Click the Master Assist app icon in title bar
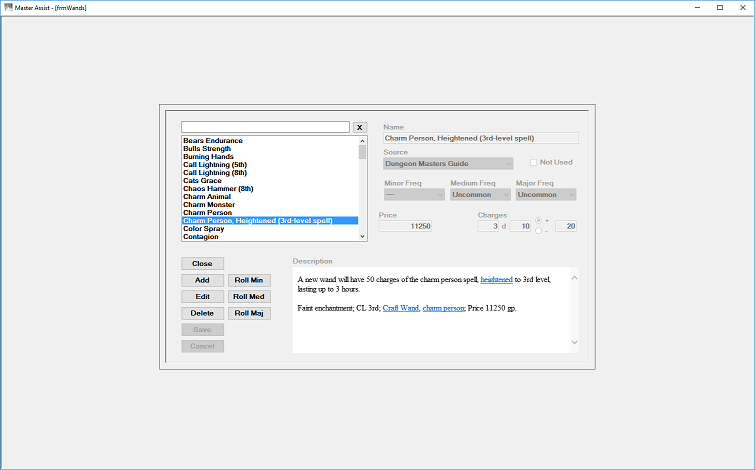 point(8,7)
